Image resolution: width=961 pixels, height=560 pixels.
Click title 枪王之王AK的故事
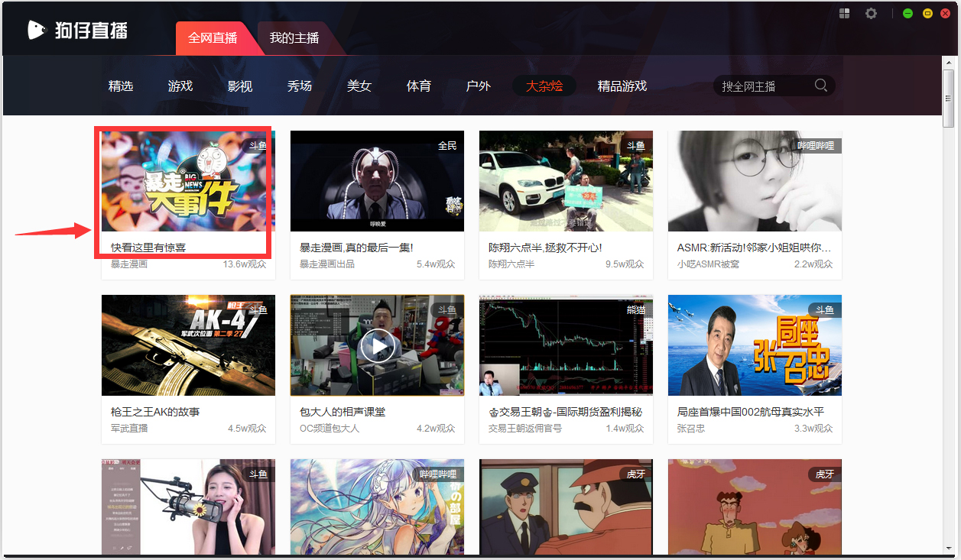(x=155, y=412)
